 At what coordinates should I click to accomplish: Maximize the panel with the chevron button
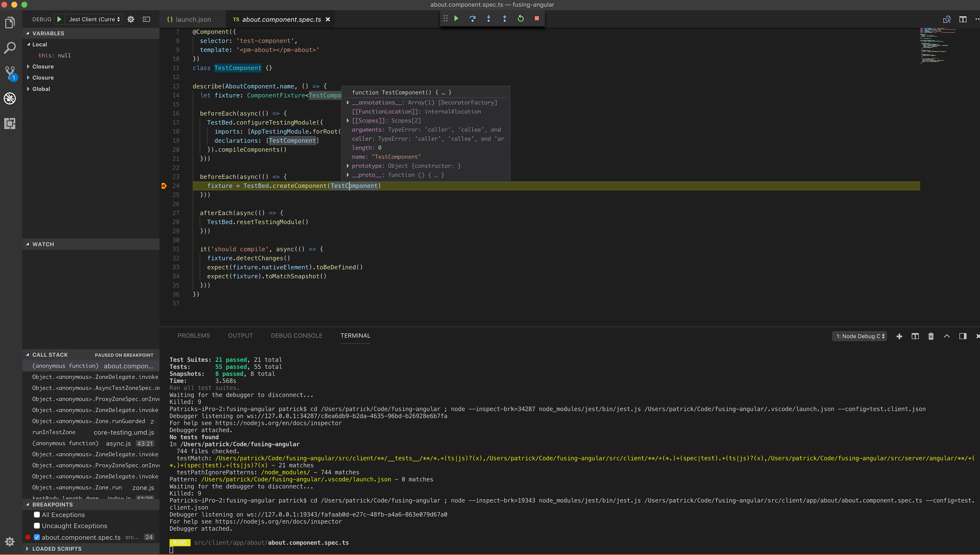click(x=947, y=336)
